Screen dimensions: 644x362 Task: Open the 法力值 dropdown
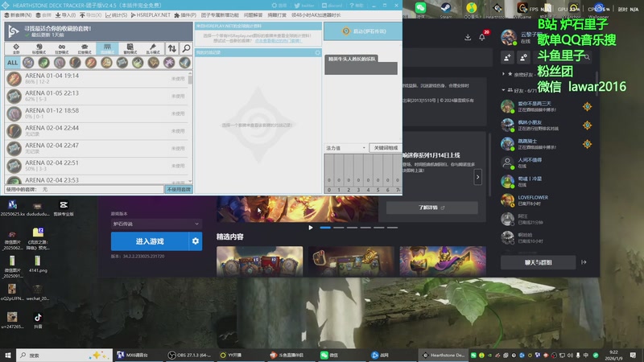[345, 148]
